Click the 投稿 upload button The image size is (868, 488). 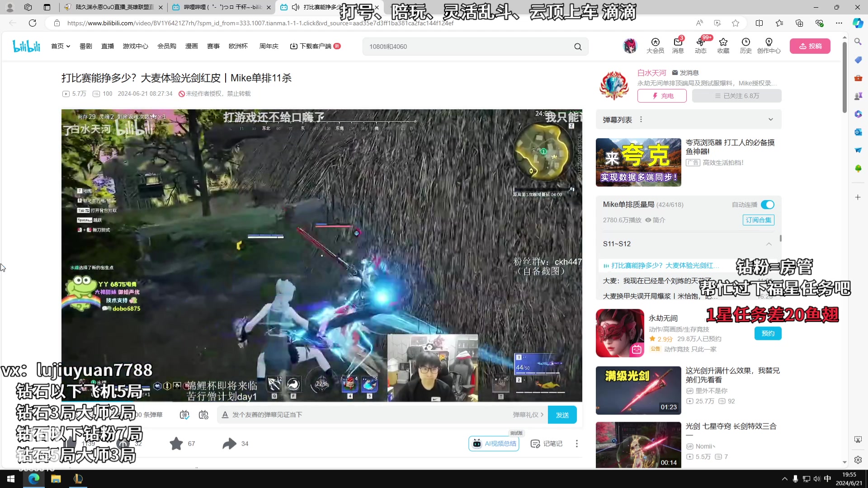810,46
